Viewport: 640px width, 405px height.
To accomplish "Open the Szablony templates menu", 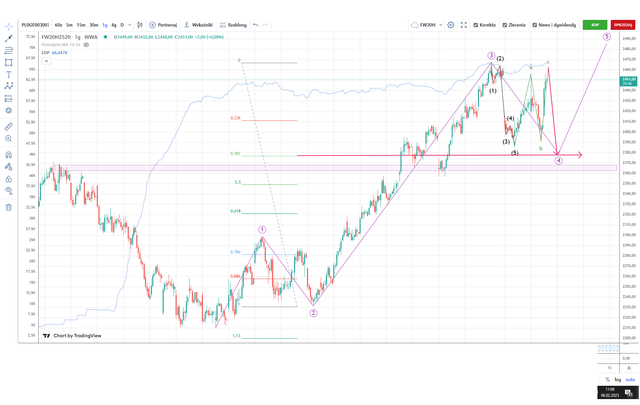I will [233, 25].
